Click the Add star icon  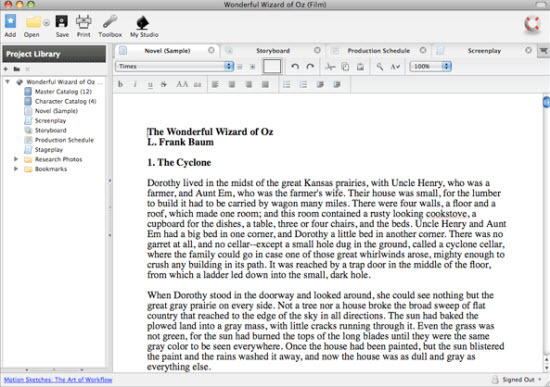[10, 22]
